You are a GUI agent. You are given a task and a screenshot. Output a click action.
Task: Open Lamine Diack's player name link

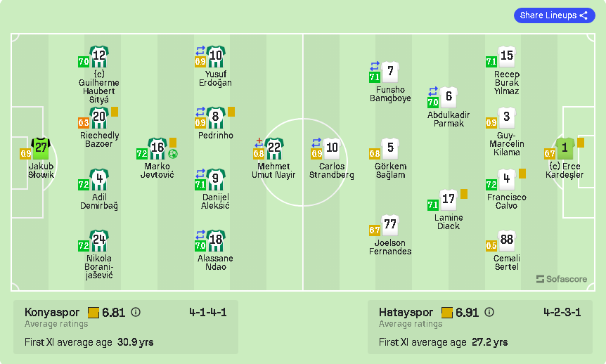tap(449, 222)
